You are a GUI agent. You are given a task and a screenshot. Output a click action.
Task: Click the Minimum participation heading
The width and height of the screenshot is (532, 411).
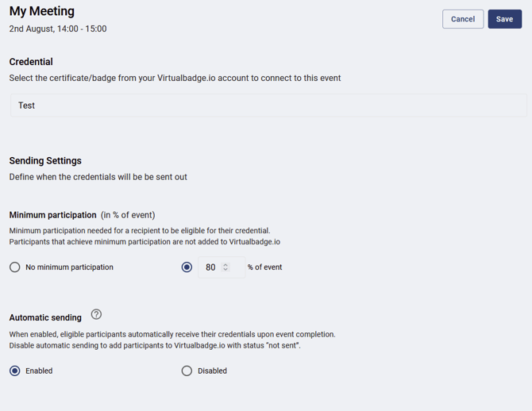click(x=52, y=215)
